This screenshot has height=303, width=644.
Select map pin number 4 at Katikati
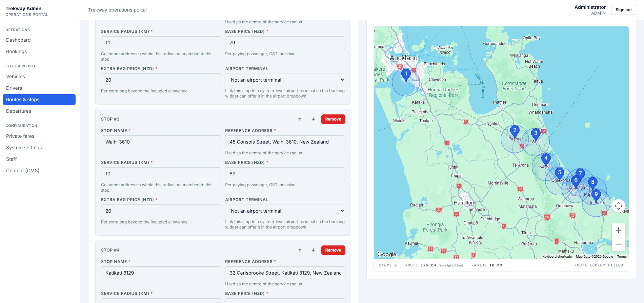tap(546, 159)
